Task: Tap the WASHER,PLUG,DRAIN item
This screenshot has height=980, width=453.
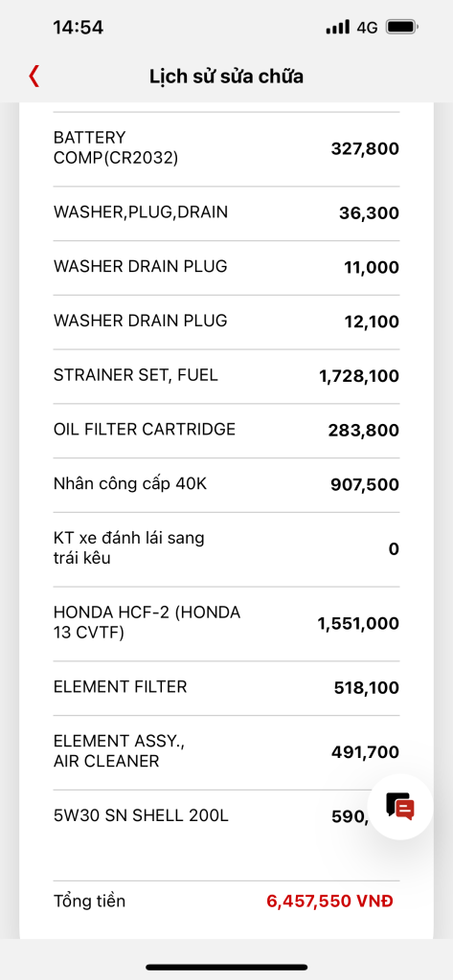Action: 226,213
